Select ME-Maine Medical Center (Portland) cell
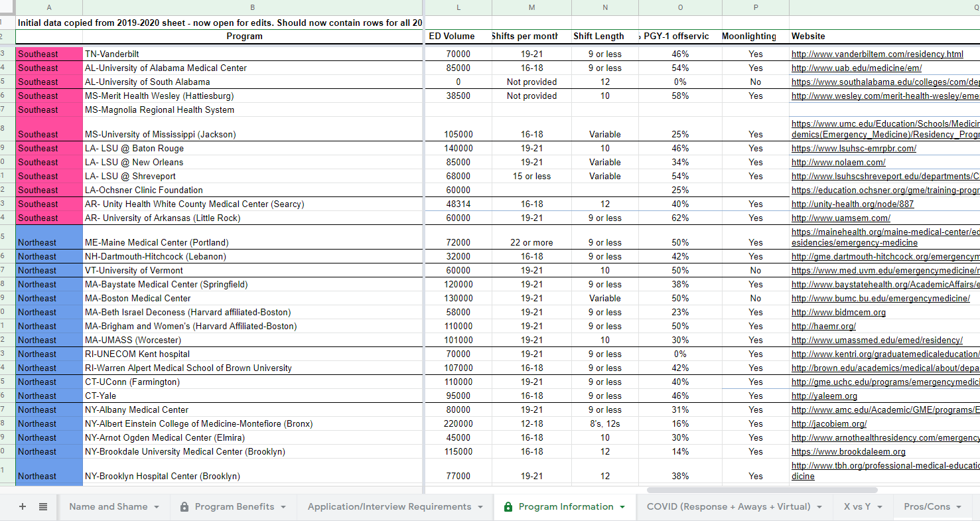980x521 pixels. (x=253, y=237)
